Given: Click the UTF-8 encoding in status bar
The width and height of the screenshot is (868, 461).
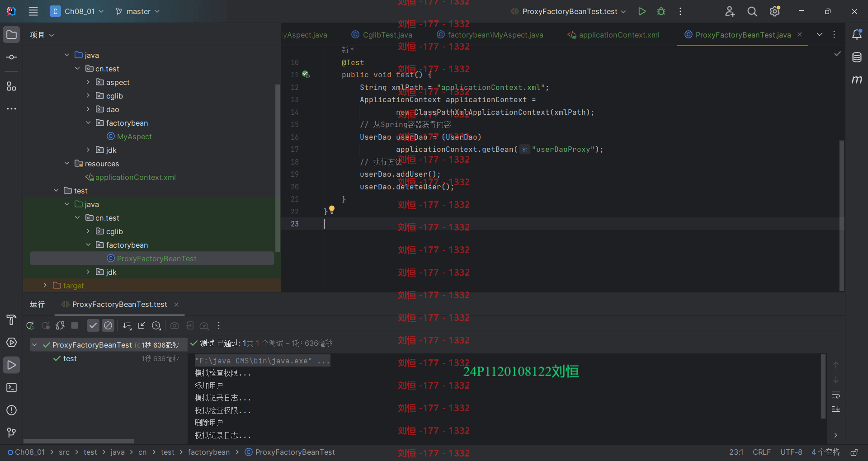Looking at the screenshot, I should coord(791,452).
